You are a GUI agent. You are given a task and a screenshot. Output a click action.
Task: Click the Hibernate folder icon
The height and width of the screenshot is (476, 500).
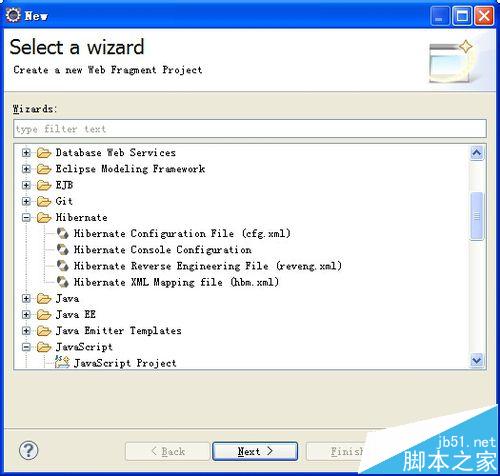point(44,218)
